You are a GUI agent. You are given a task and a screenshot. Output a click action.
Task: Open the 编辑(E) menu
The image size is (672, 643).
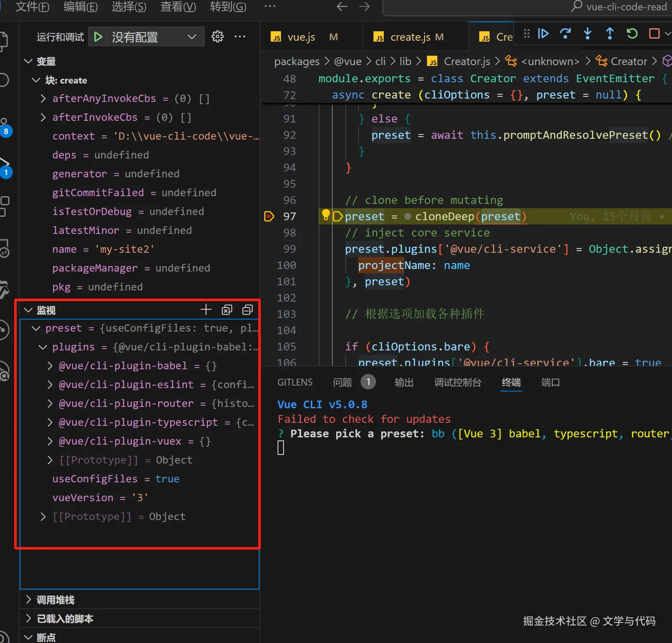[x=81, y=6]
